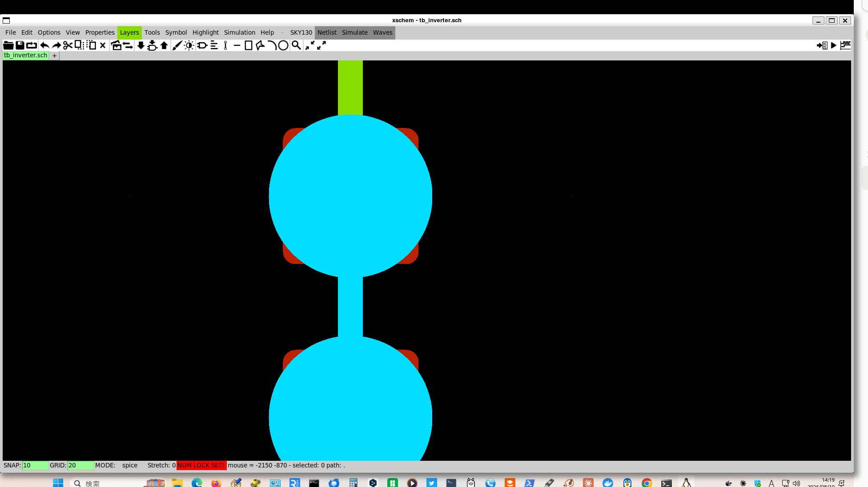The image size is (868, 487).
Task: Select the Insert circle tool
Action: tap(283, 45)
